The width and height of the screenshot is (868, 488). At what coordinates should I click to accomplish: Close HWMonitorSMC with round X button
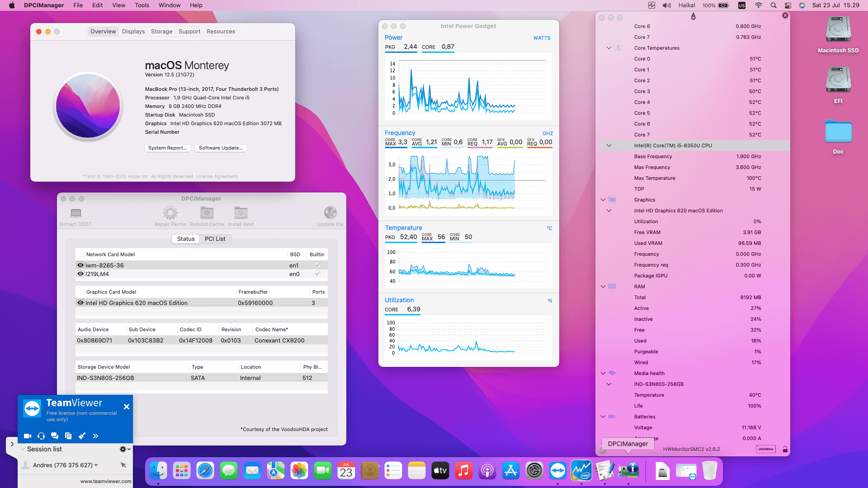(x=785, y=15)
